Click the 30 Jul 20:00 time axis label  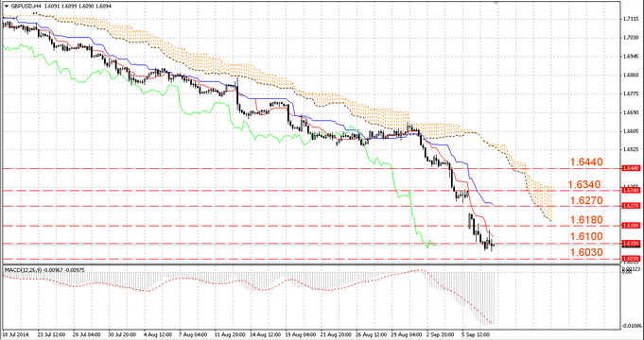tap(122, 333)
